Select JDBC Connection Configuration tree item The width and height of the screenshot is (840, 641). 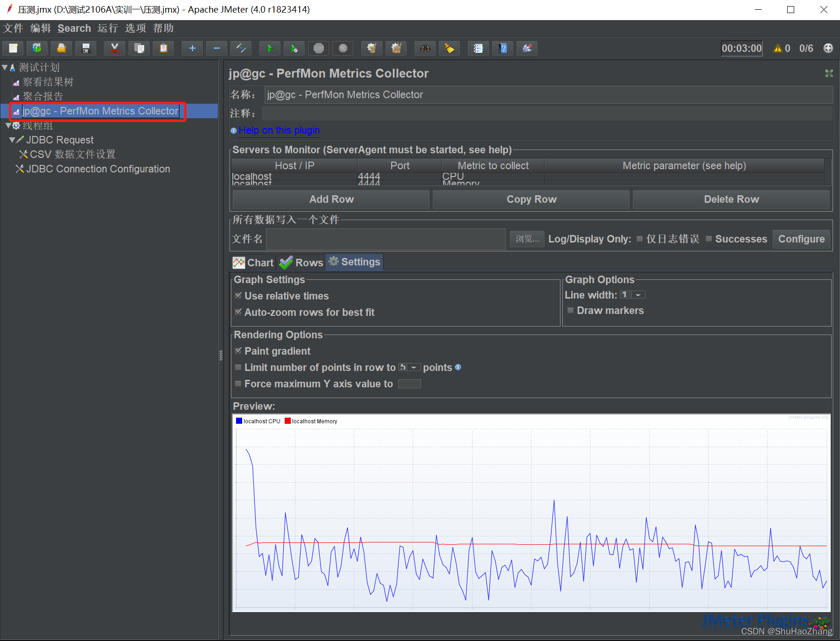click(x=98, y=169)
